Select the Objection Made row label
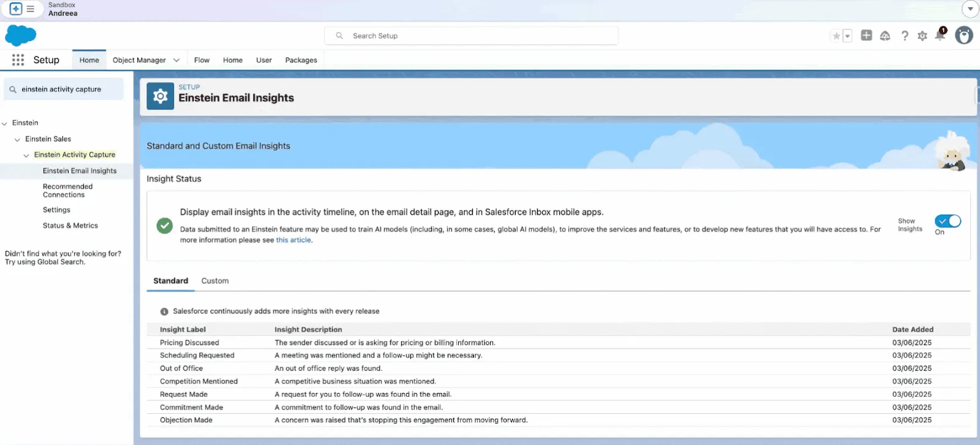Viewport: 980px width, 445px height. click(x=186, y=420)
